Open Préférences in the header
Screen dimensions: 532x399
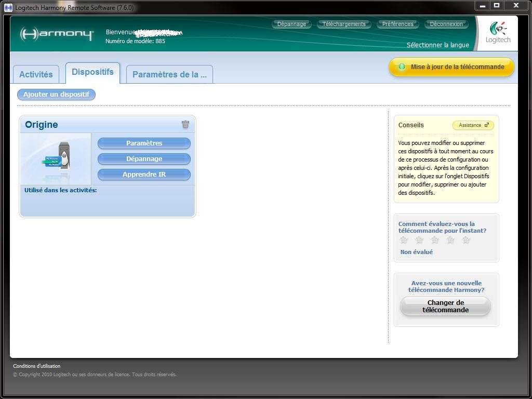tap(397, 24)
